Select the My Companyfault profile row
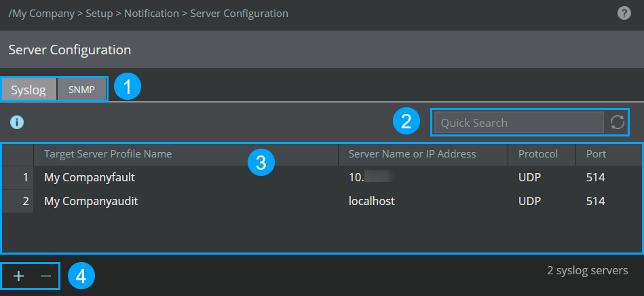This screenshot has height=296, width=644. click(322, 178)
